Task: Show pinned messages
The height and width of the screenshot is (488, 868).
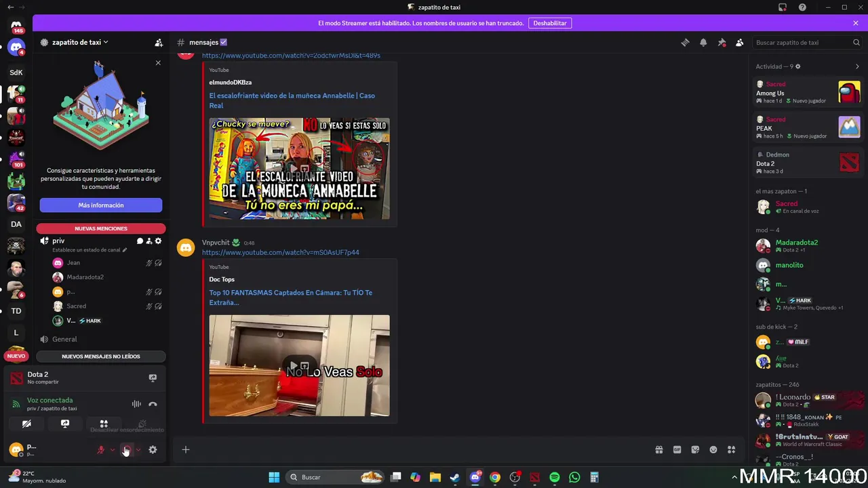Action: 722,42
